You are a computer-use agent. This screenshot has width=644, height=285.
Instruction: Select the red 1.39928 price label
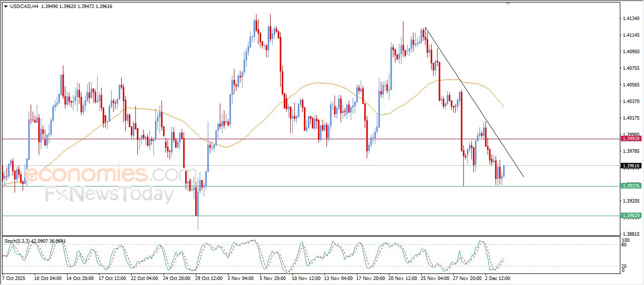(x=630, y=138)
